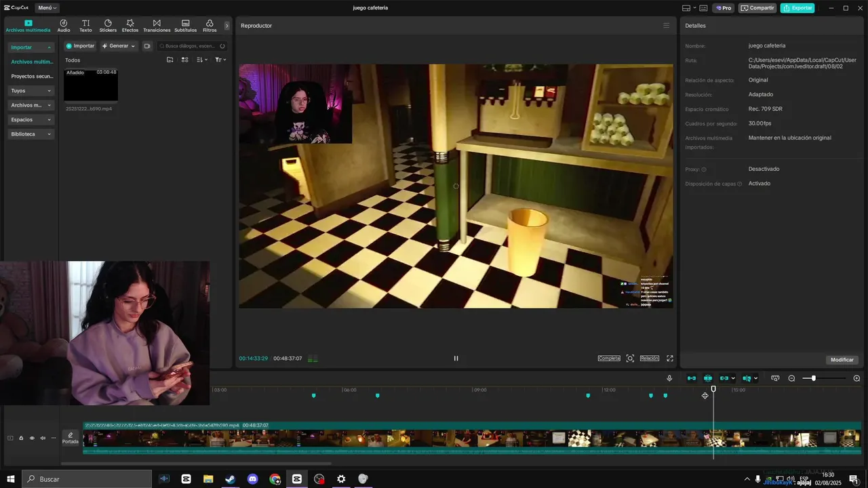Click the Relación aspect ratio button

[x=649, y=359]
